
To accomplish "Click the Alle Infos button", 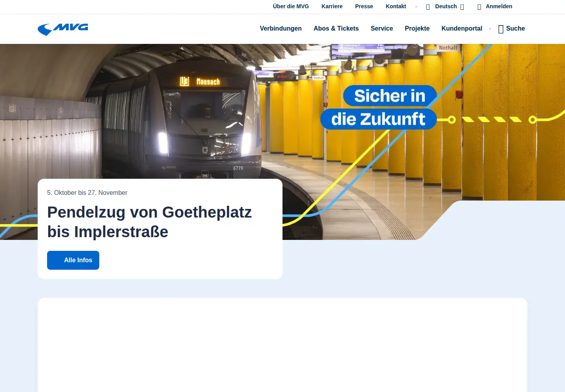I will (73, 260).
